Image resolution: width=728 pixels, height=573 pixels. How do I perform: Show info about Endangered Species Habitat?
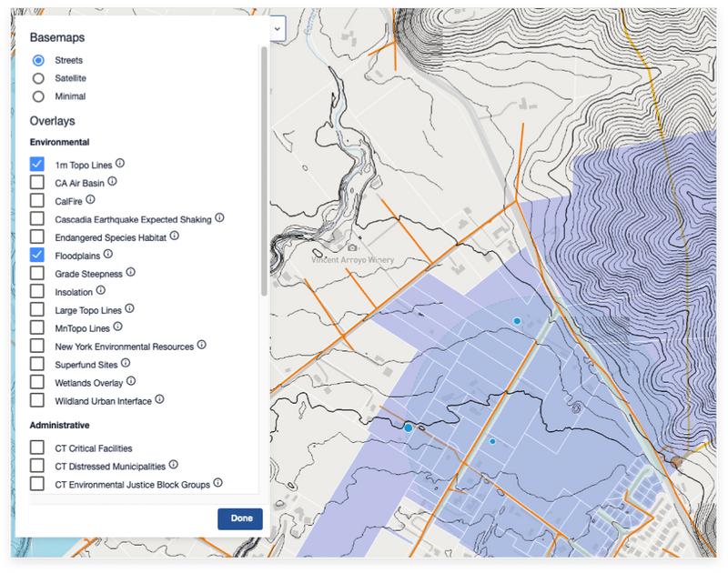[175, 236]
